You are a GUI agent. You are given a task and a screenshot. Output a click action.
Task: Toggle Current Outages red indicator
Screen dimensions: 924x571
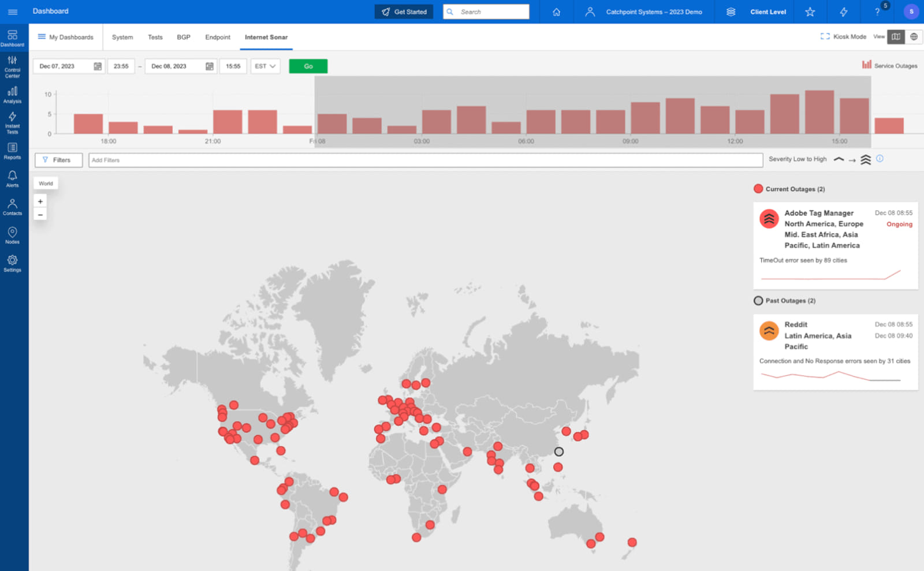point(758,189)
